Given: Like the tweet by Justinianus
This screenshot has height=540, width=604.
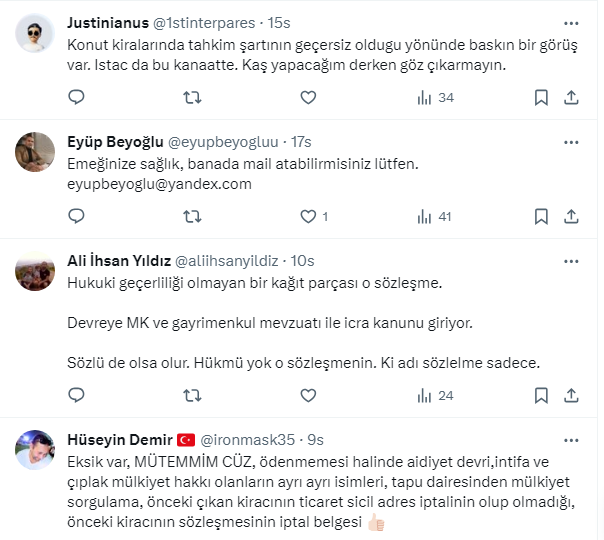Looking at the screenshot, I should [x=308, y=97].
